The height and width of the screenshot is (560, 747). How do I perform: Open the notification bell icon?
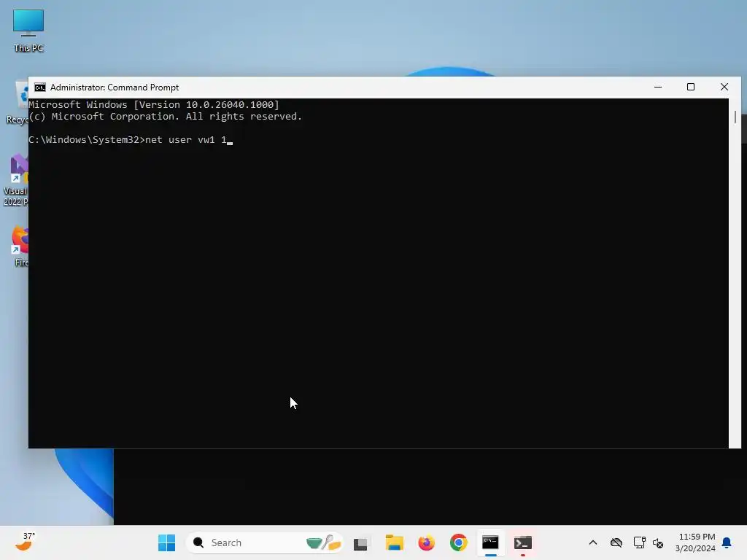[727, 542]
